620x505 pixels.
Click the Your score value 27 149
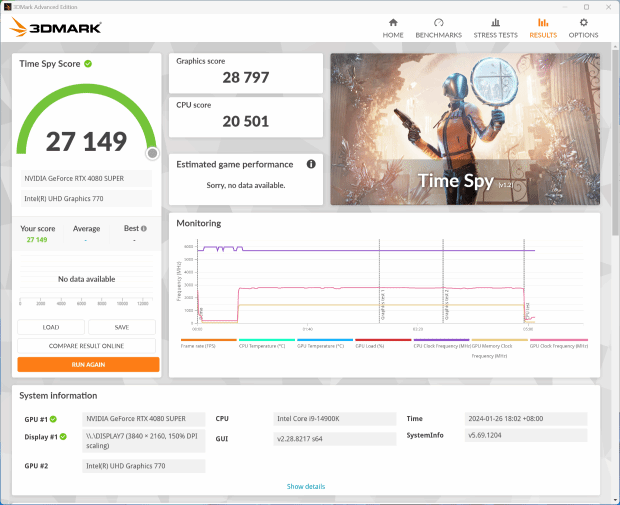point(37,240)
